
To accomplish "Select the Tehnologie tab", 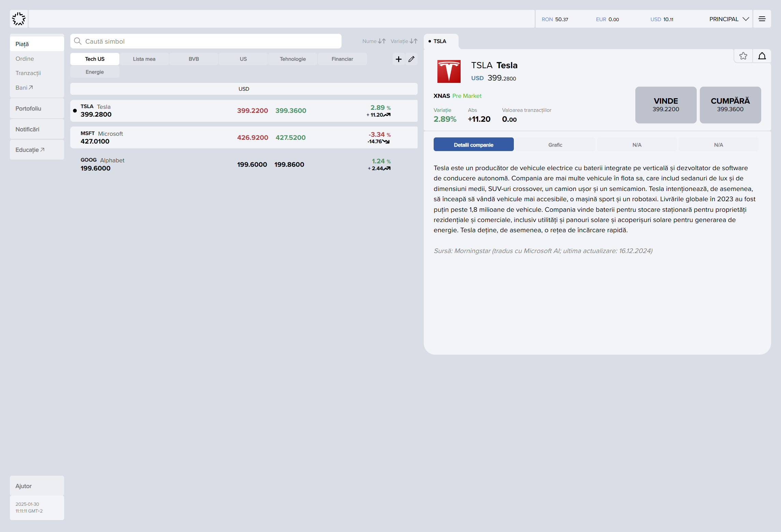I will [293, 59].
